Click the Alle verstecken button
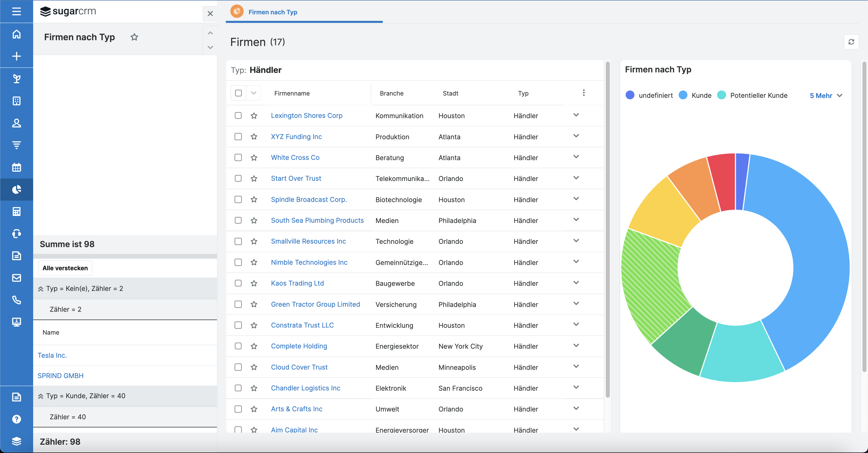 (x=65, y=268)
